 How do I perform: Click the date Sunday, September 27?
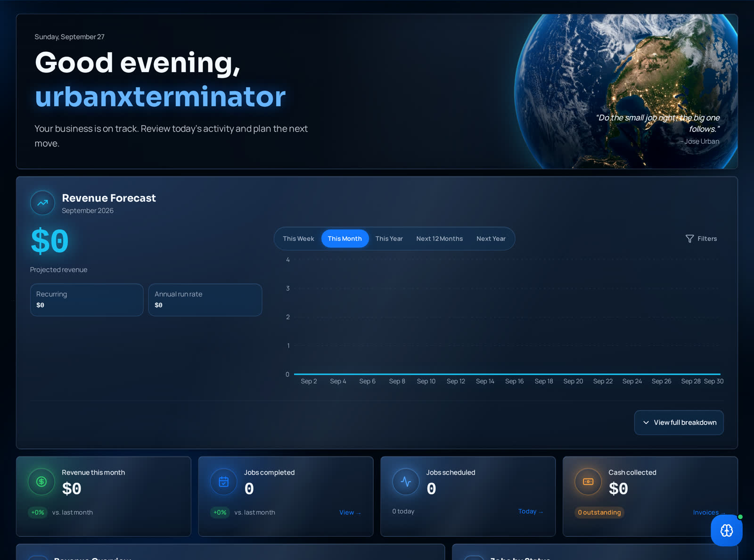coord(69,37)
